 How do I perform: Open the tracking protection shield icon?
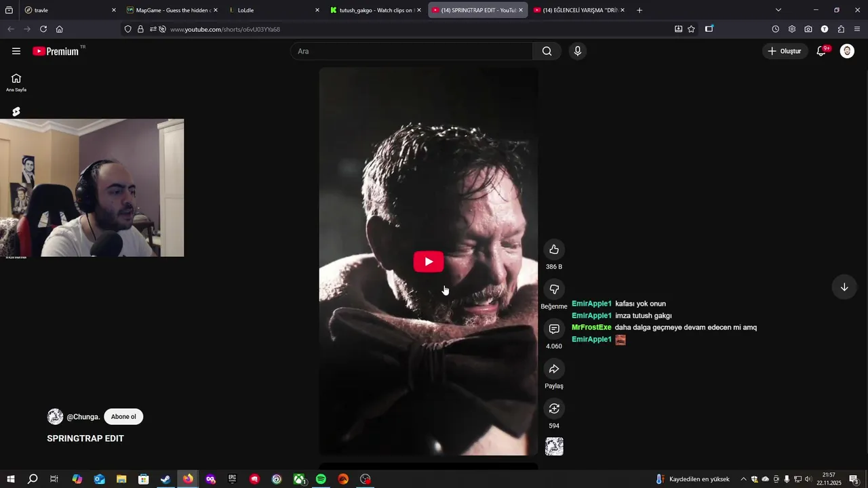[x=128, y=29]
